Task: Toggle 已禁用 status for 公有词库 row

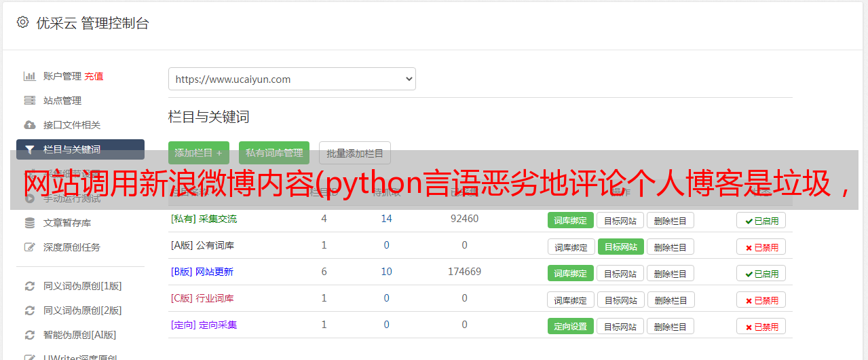Action: 761,247
